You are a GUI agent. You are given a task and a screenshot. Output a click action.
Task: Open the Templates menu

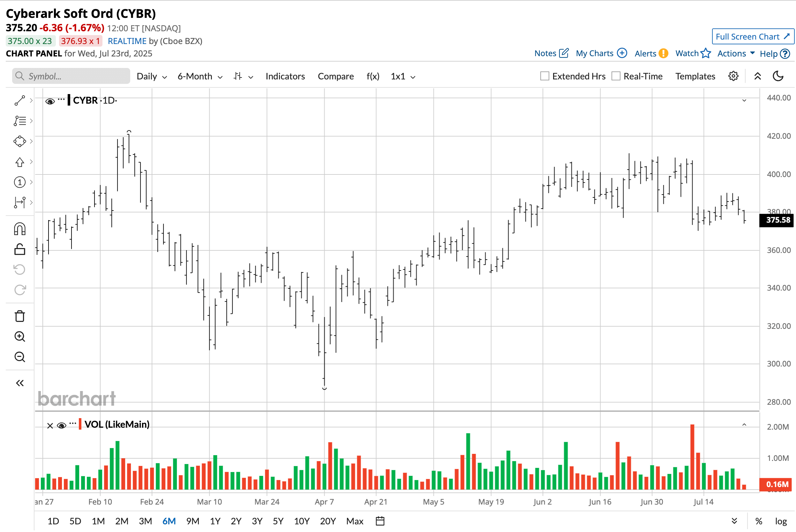pyautogui.click(x=695, y=76)
